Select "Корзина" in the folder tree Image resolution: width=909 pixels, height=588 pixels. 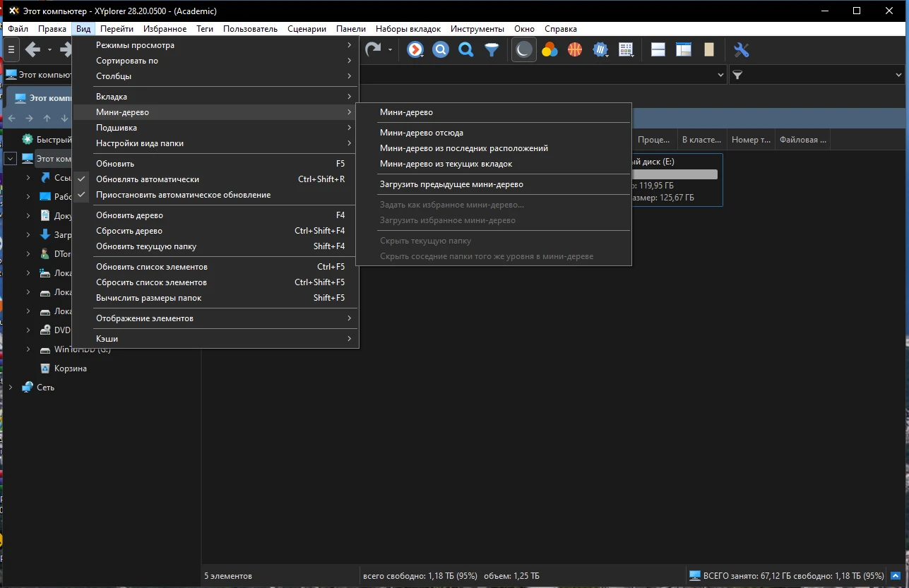(71, 368)
